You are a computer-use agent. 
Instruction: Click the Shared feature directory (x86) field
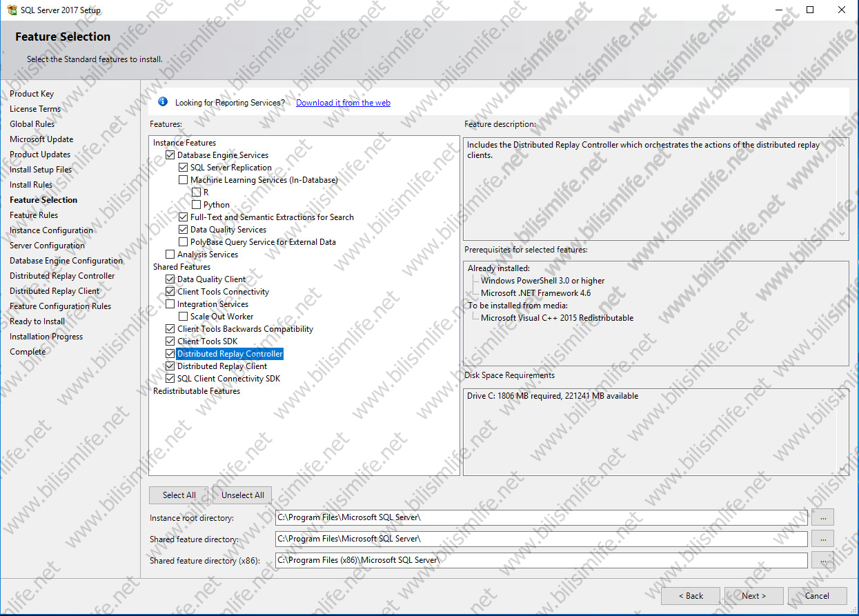pyautogui.click(x=541, y=560)
